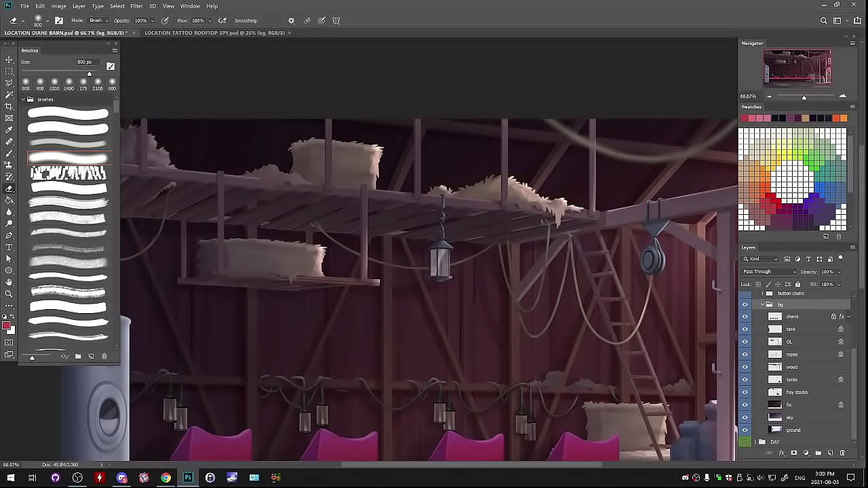868x488 pixels.
Task: Select the Zoom tool in toolbar
Action: (x=9, y=293)
